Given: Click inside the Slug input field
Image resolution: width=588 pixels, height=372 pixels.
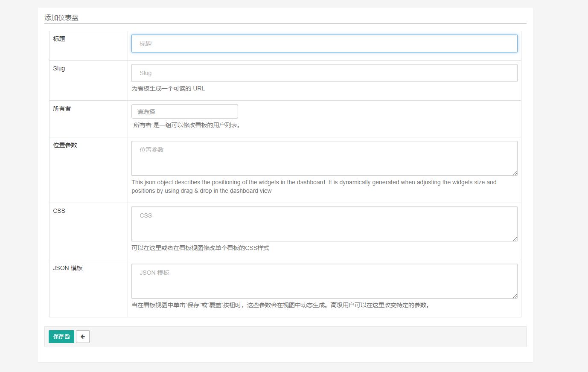Looking at the screenshot, I should coord(324,73).
